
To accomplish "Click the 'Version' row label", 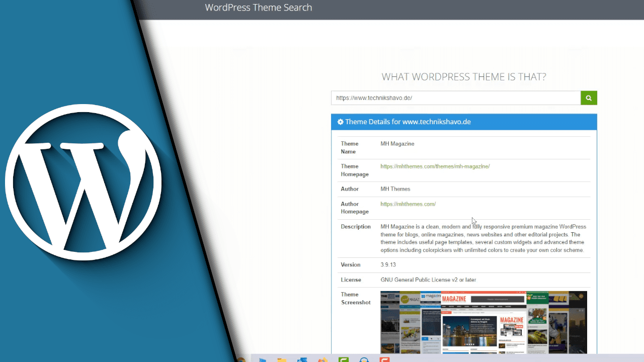I will [x=351, y=264].
